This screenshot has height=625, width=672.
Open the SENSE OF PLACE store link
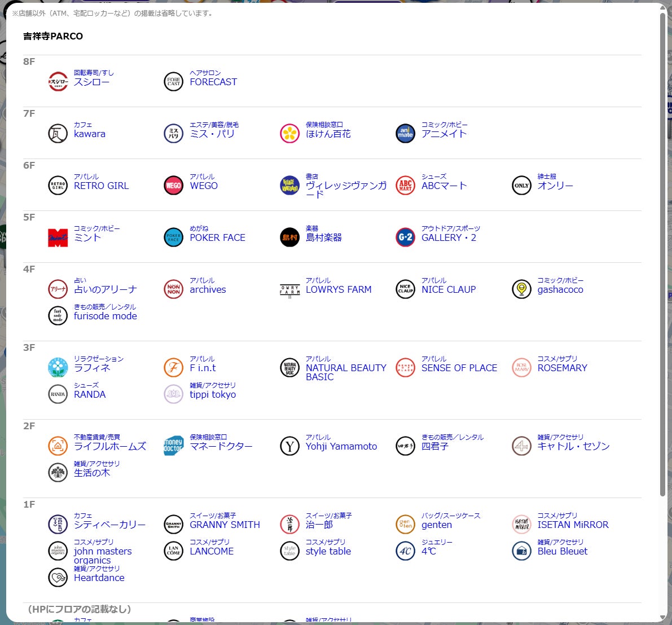459,368
